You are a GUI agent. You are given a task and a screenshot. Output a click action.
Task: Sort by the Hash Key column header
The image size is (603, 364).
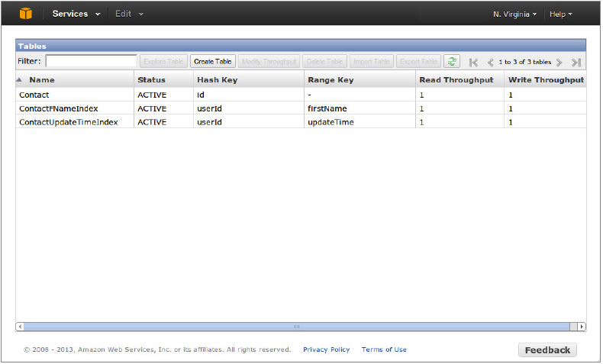pos(248,79)
